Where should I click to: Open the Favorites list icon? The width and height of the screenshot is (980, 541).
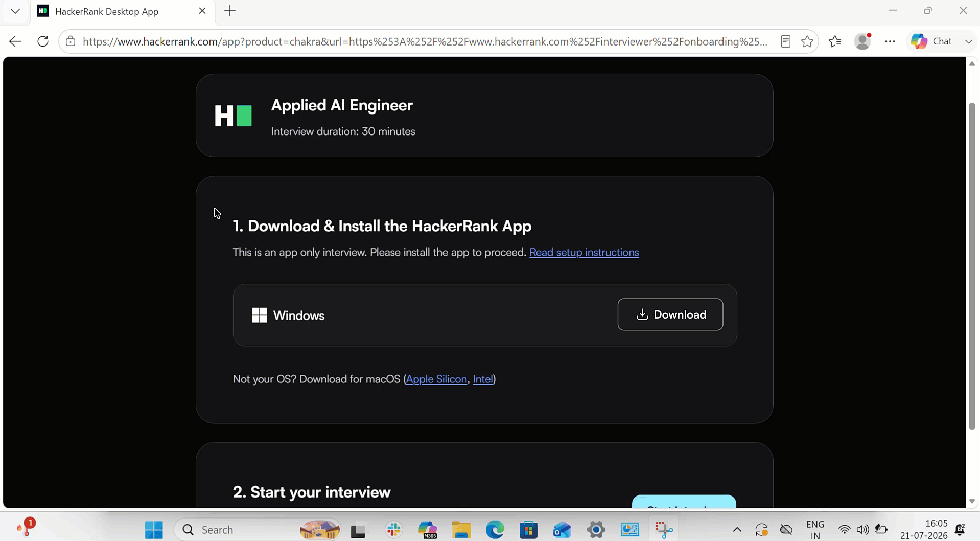coord(835,41)
